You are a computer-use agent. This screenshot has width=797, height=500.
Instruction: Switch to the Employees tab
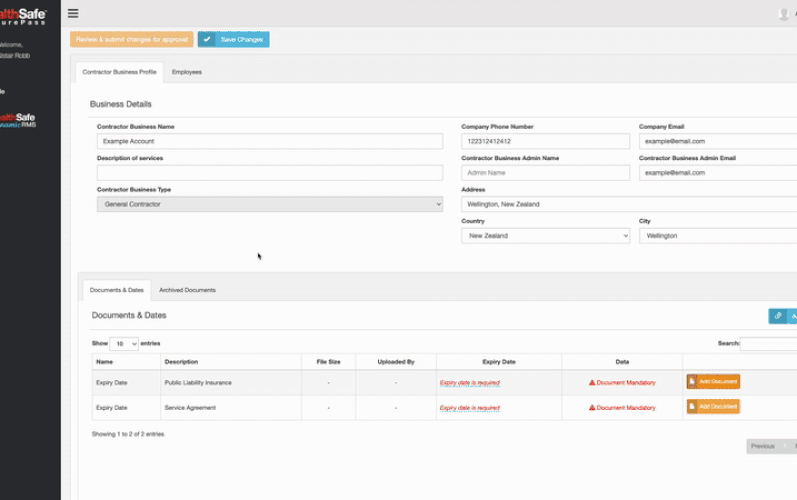186,72
